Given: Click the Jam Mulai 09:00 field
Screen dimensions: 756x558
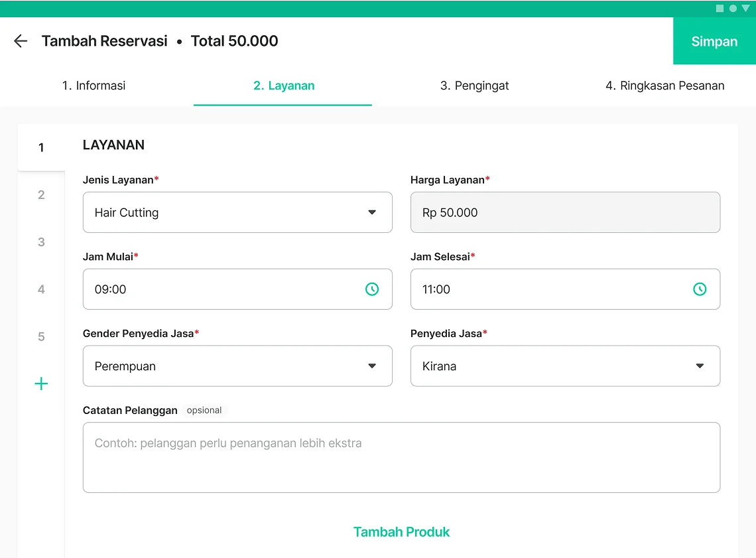Looking at the screenshot, I should click(237, 289).
